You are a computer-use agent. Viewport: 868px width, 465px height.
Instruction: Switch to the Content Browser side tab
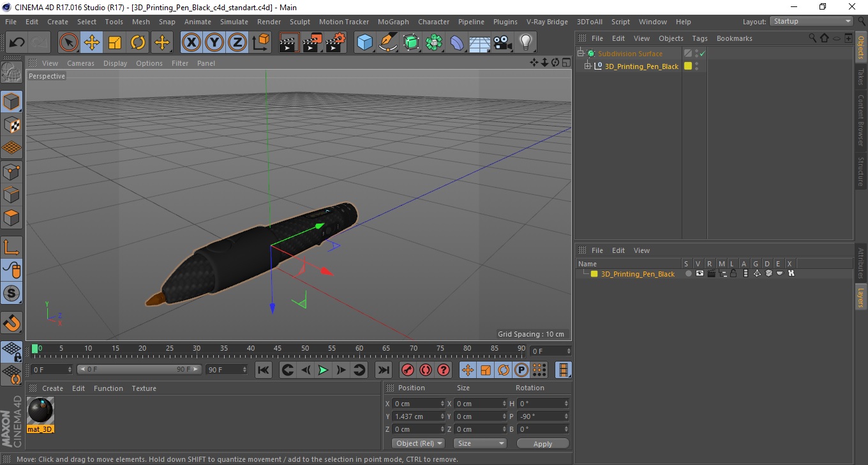[861, 120]
